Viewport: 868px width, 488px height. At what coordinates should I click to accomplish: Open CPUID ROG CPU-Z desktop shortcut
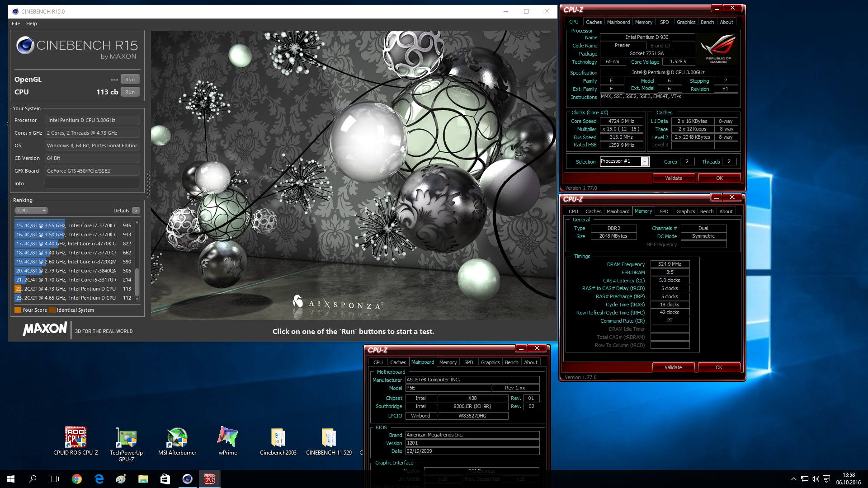[x=75, y=441]
